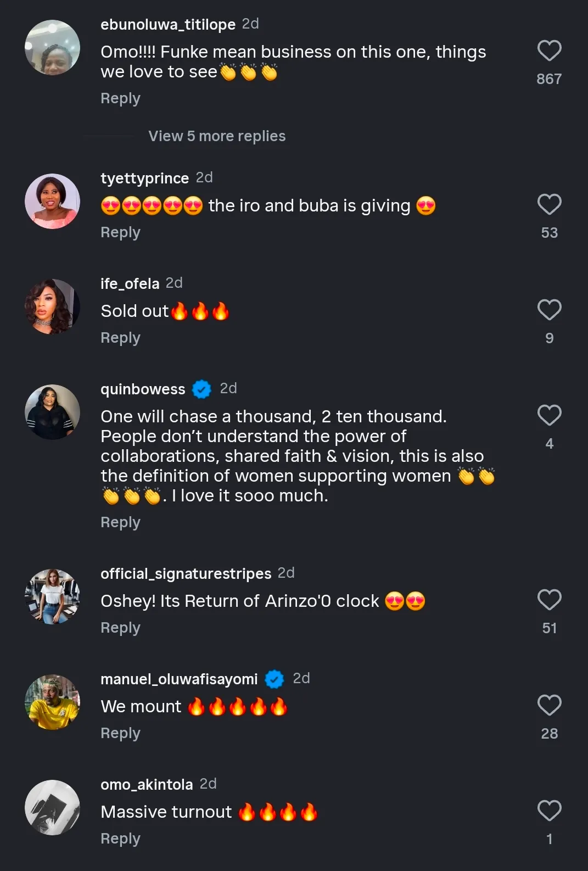Like ebunoluwa_titilope's comment with heart icon
588x871 pixels.
click(x=549, y=51)
